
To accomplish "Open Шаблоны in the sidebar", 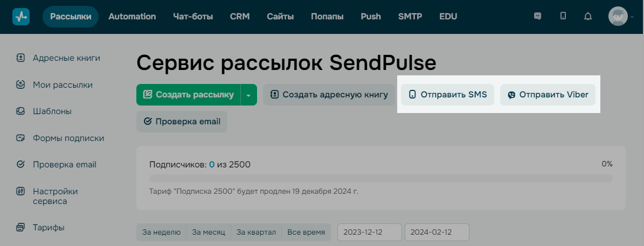I will (x=52, y=111).
